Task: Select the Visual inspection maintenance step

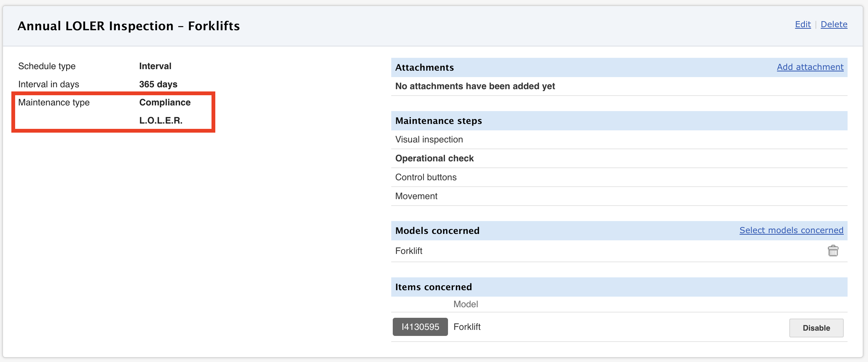Action: [429, 140]
